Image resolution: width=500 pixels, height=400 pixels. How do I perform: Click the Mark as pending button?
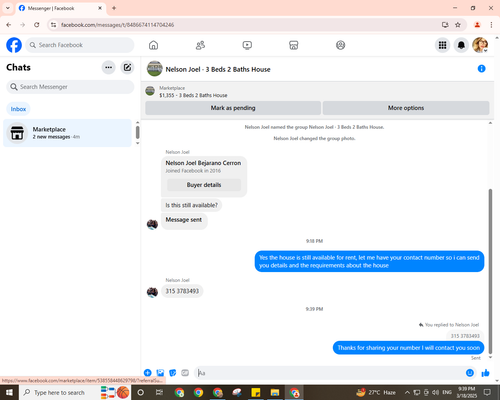(x=233, y=108)
